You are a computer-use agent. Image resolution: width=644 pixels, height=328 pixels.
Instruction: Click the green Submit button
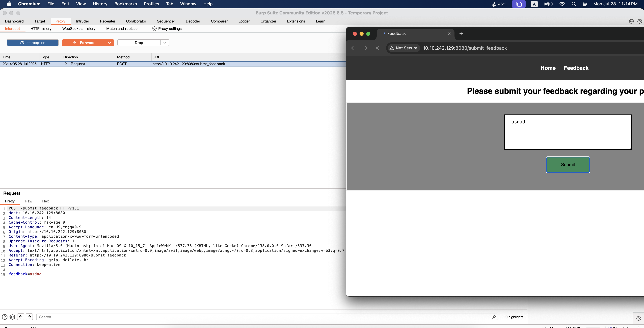click(568, 165)
